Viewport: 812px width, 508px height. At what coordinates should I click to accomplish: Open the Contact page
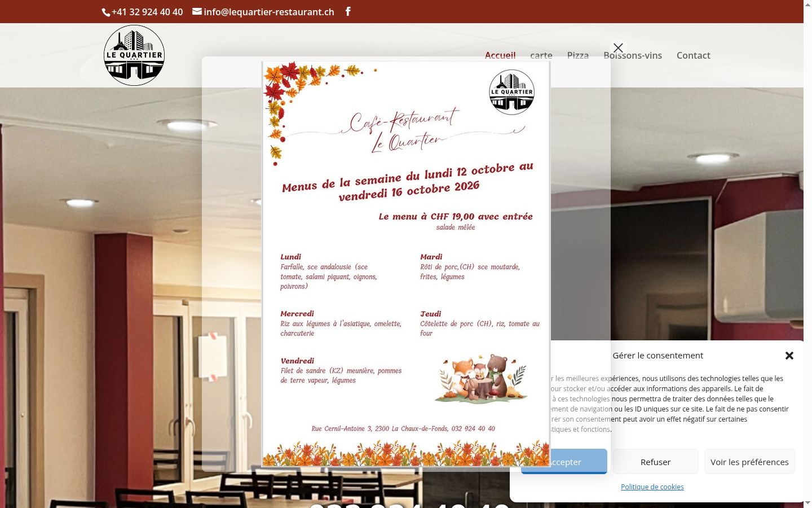pyautogui.click(x=694, y=55)
